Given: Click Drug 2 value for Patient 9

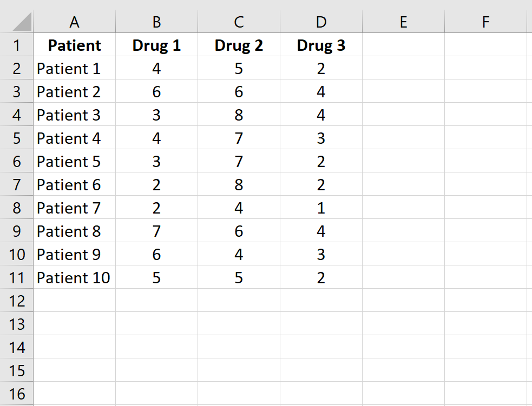Looking at the screenshot, I should pyautogui.click(x=239, y=255).
